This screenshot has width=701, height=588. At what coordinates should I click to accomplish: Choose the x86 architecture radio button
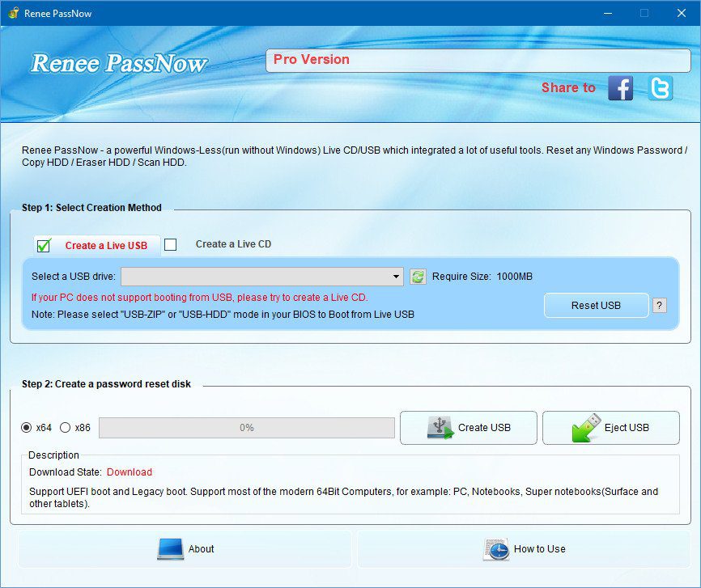pos(66,428)
